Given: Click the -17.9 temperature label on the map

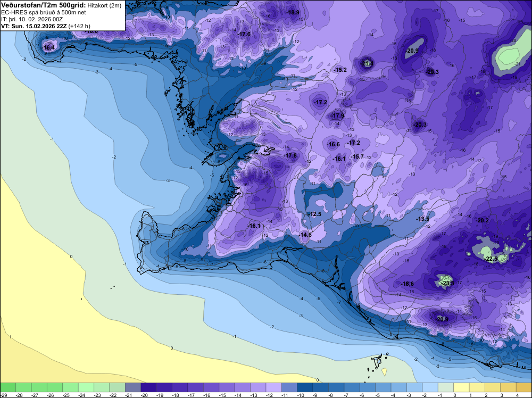Looking at the screenshot, I should [x=338, y=115].
